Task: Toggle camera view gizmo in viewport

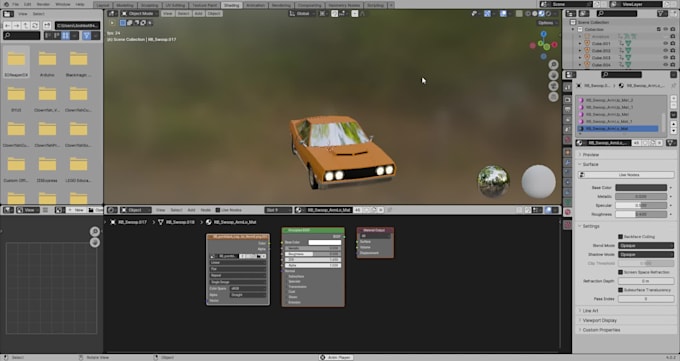Action: point(553,86)
